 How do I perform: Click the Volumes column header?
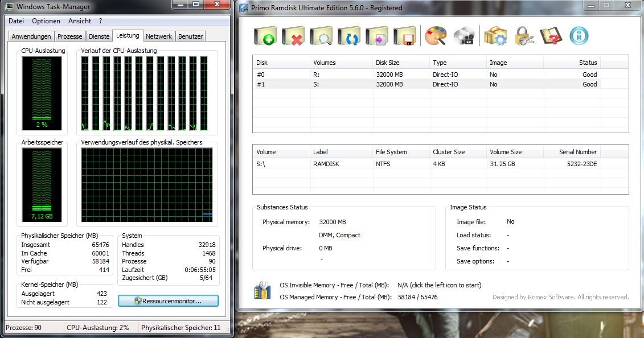click(341, 63)
